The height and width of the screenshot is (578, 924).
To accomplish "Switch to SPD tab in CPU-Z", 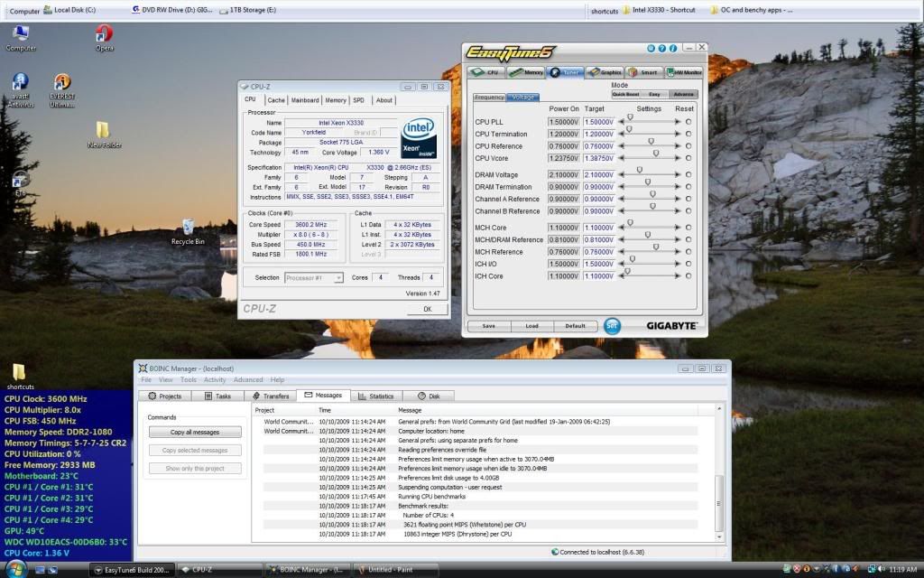I will click(359, 100).
